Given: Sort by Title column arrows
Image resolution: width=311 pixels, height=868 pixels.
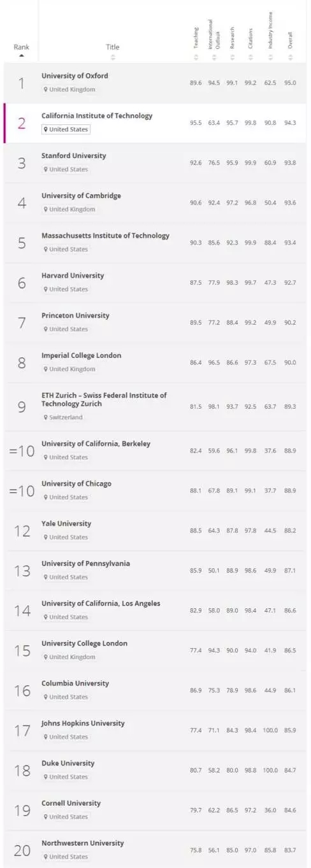Looking at the screenshot, I should (113, 57).
